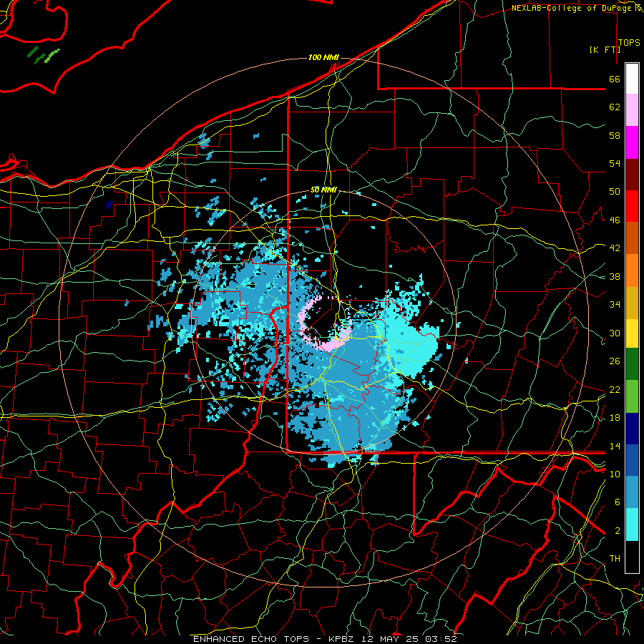This screenshot has height=644, width=644.
Task: Click the legend value "46"
Action: point(615,220)
